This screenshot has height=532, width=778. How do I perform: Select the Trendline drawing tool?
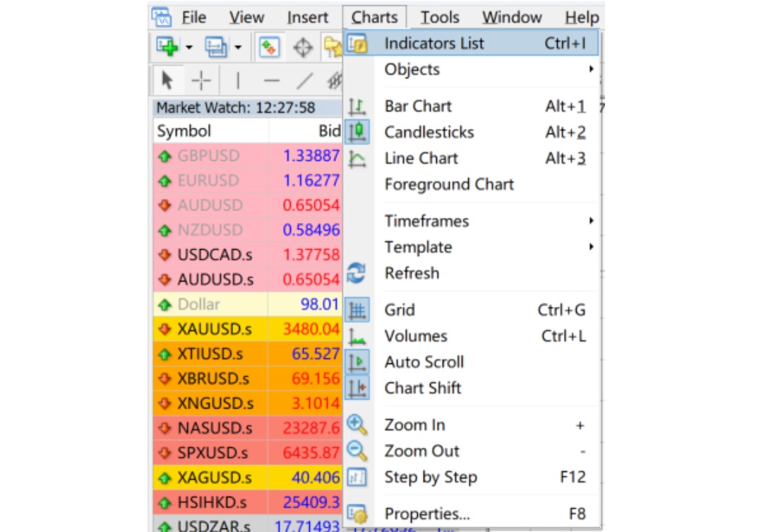click(305, 80)
